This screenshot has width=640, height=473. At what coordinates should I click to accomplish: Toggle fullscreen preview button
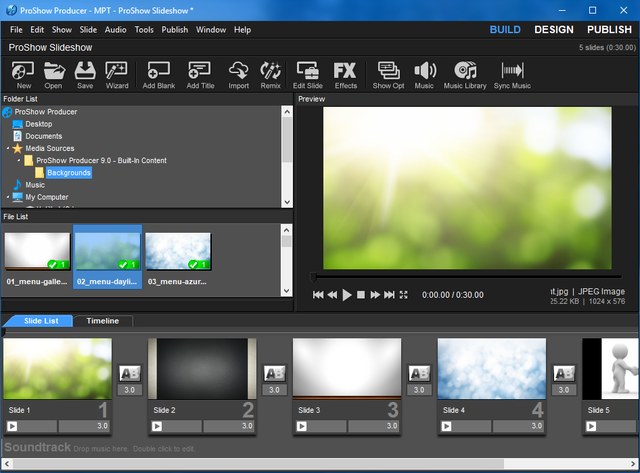pyautogui.click(x=404, y=295)
